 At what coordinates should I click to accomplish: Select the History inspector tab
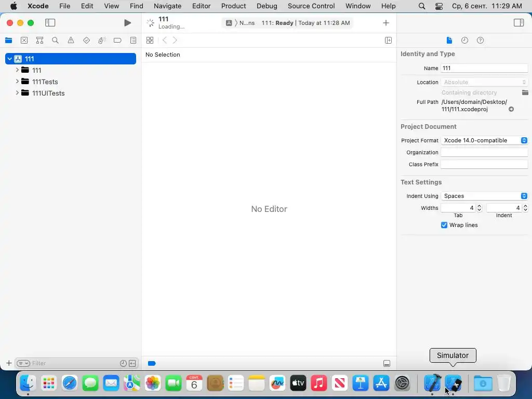(465, 41)
